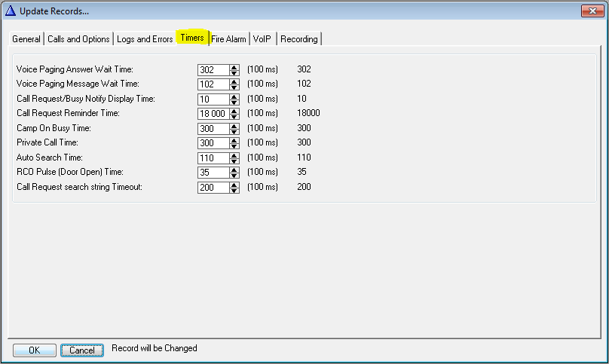The image size is (609, 364).
Task: Increase Voice Paging Message Wait Time
Action: 234,82
